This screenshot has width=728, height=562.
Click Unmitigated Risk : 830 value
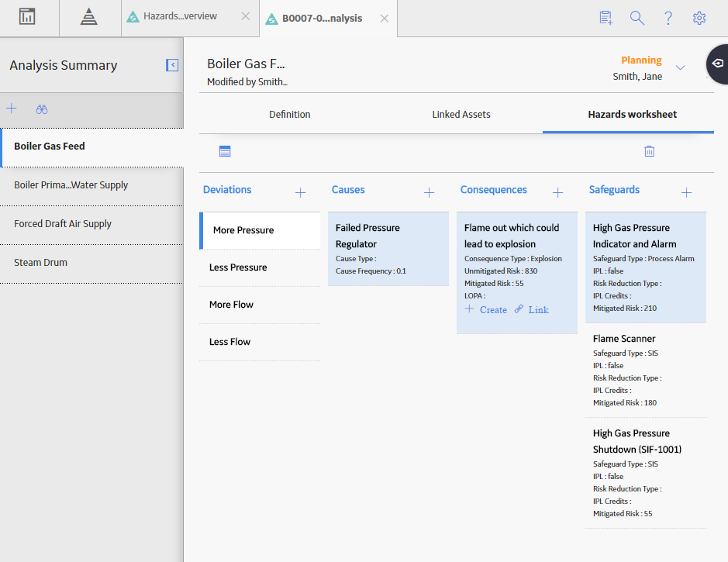pos(501,271)
